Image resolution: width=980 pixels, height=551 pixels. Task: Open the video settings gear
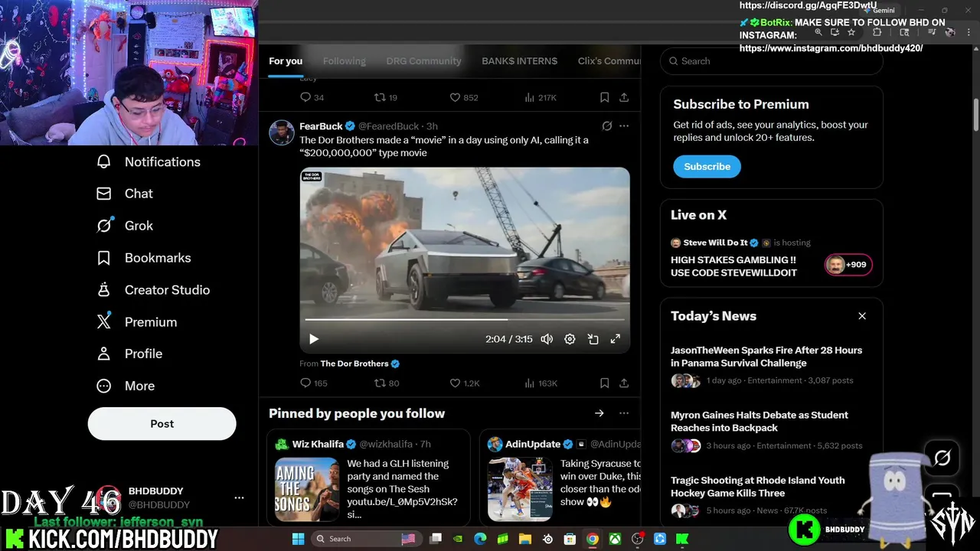(x=570, y=339)
